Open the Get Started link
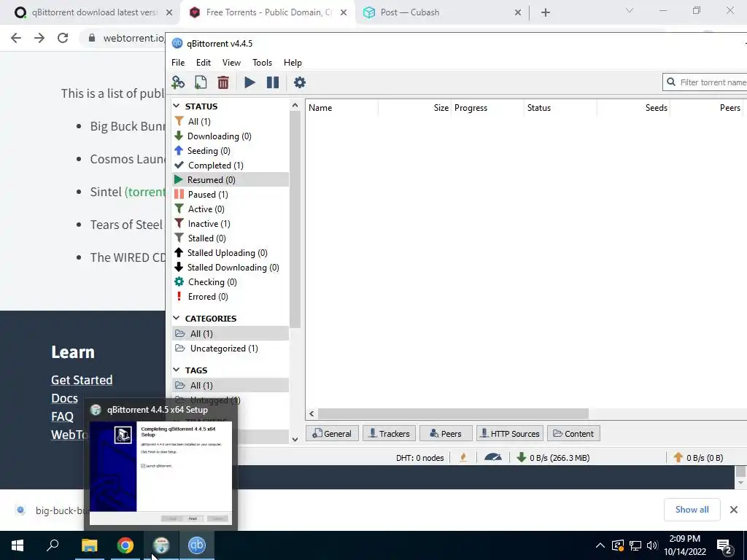The height and width of the screenshot is (560, 747). 82,379
